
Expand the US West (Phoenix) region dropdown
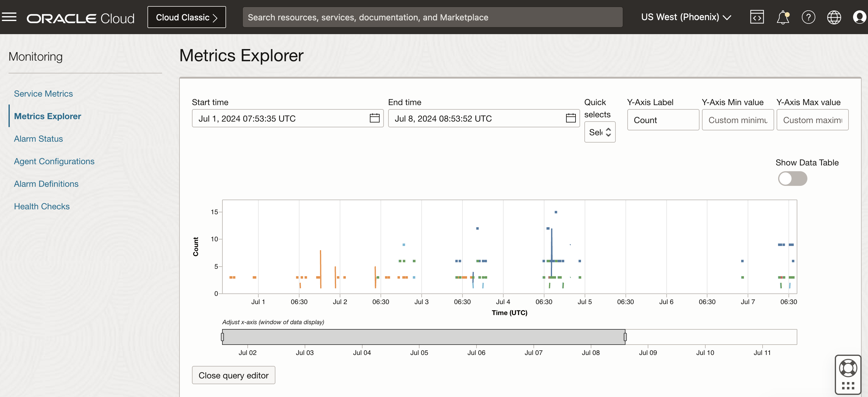click(x=686, y=17)
